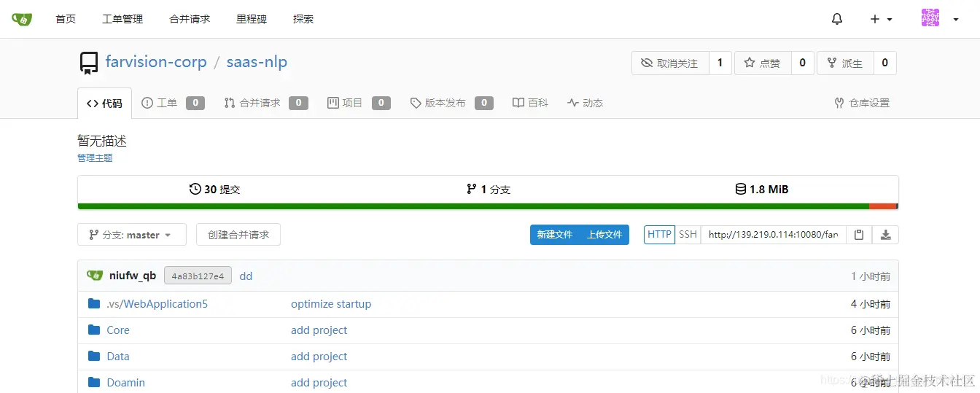
Task: Open niufw_qb author profile
Action: coord(133,276)
